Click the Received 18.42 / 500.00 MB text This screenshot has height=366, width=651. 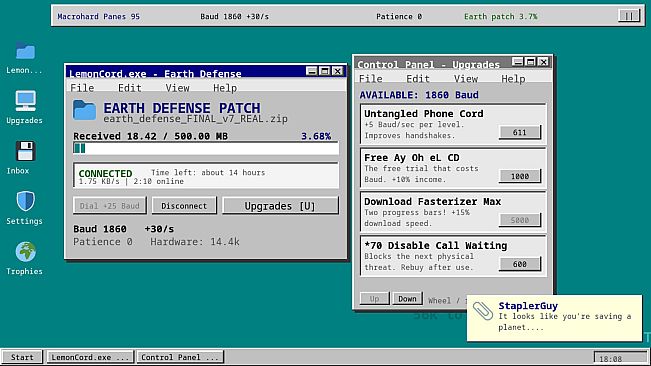(150, 136)
